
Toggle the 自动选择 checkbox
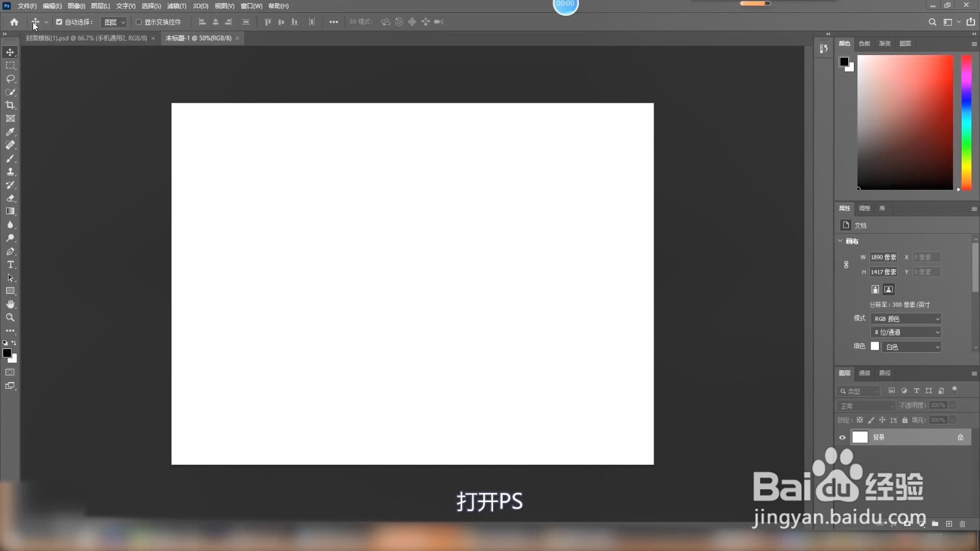coord(59,22)
